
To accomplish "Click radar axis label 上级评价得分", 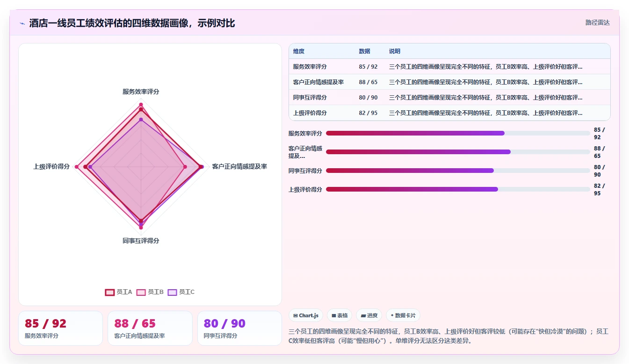I will coord(51,166).
